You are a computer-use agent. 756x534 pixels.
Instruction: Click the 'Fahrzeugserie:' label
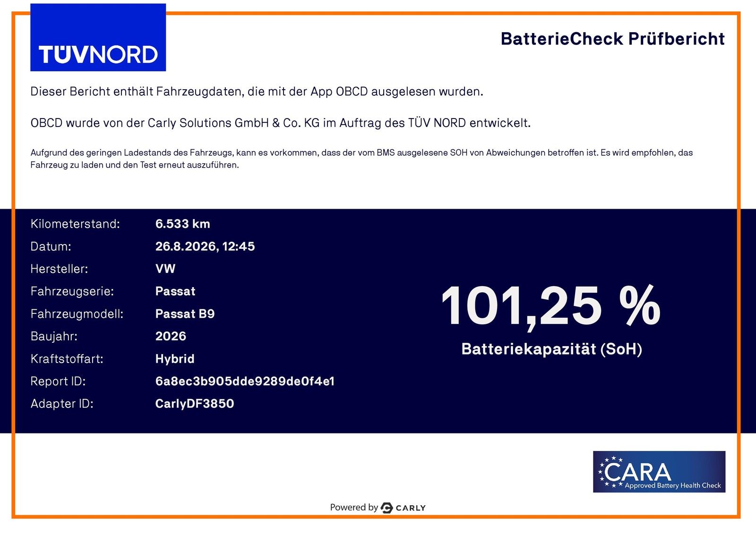pos(72,291)
